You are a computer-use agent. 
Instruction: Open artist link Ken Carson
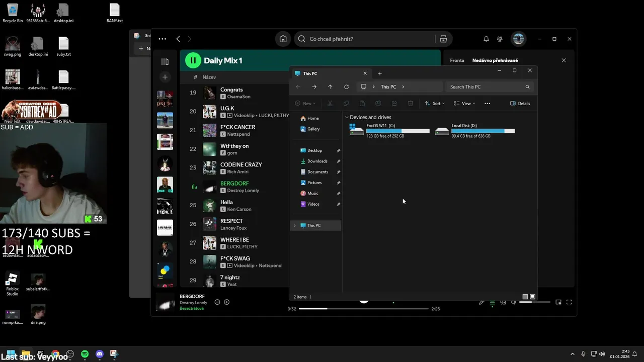point(239,209)
